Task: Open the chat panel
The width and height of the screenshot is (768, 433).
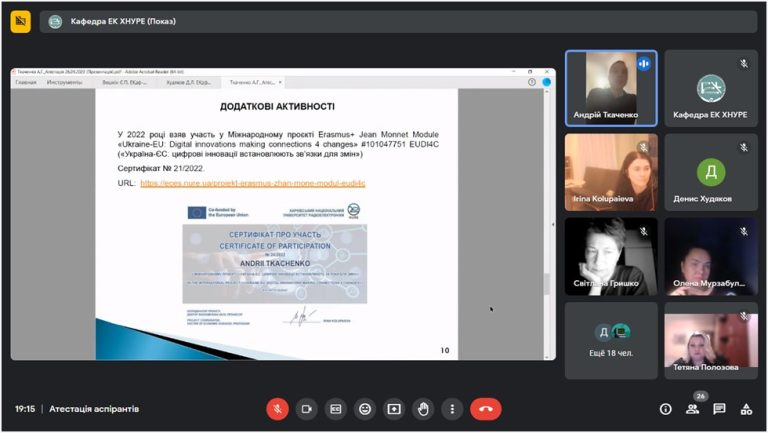Action: click(x=719, y=409)
